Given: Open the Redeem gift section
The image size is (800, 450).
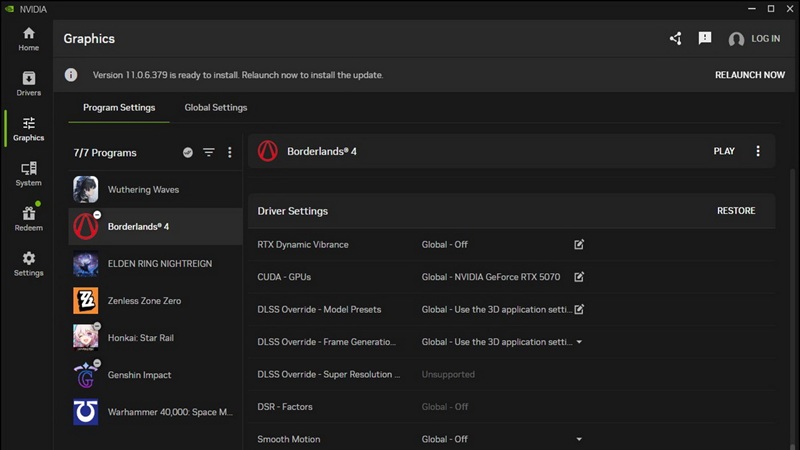Looking at the screenshot, I should 28,218.
